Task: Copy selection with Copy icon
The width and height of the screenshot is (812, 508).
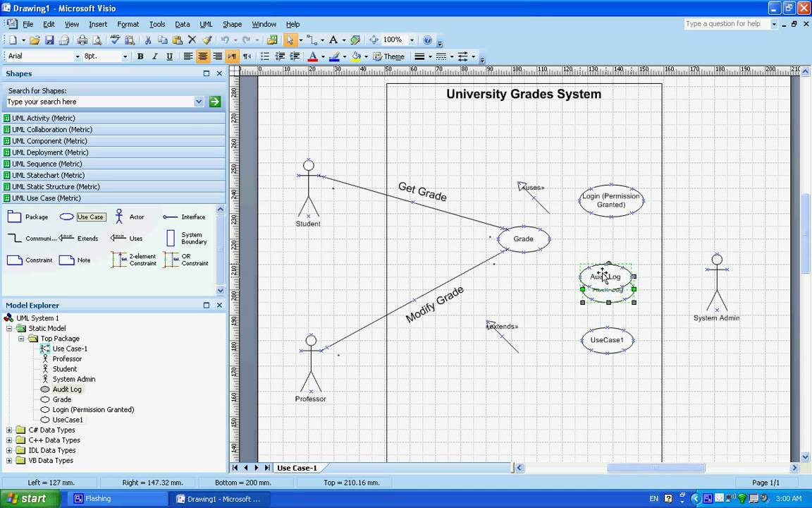Action: [x=163, y=40]
